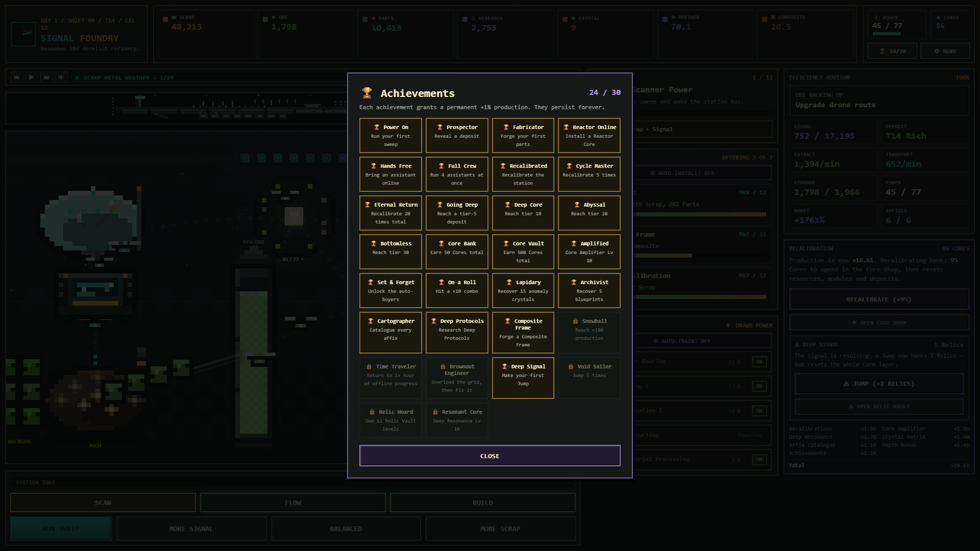Select the Core Vault achievement card
The height and width of the screenshot is (551, 980).
tap(523, 252)
